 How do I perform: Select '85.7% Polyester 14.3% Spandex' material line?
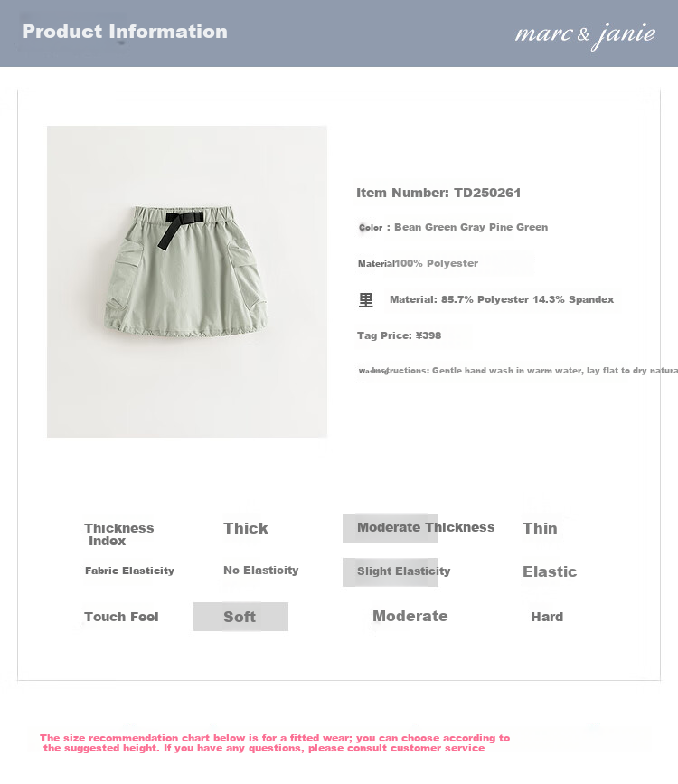(502, 299)
